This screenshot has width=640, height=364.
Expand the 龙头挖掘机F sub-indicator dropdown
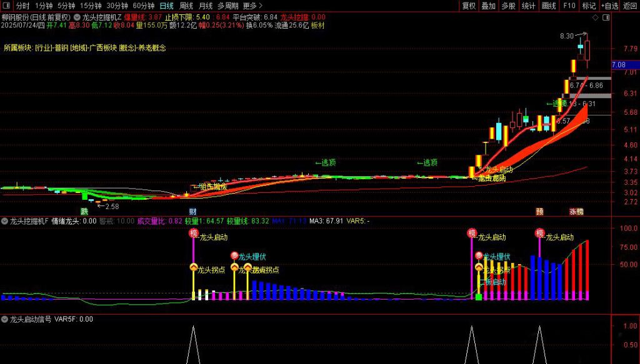coord(5,220)
